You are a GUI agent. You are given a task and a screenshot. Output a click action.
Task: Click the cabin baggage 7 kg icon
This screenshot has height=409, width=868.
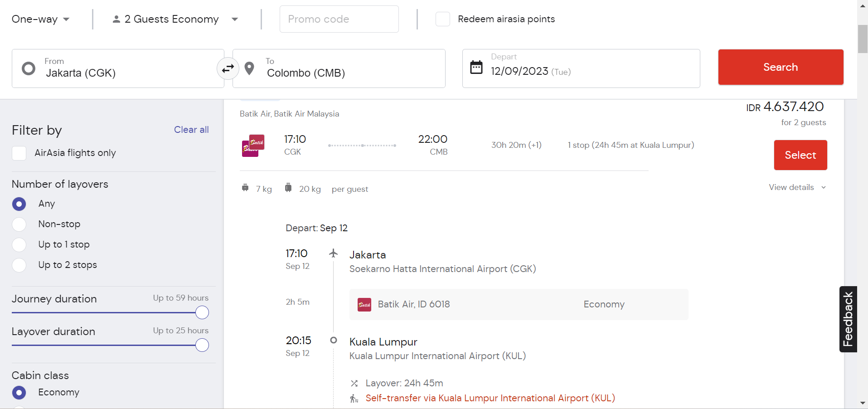(245, 188)
